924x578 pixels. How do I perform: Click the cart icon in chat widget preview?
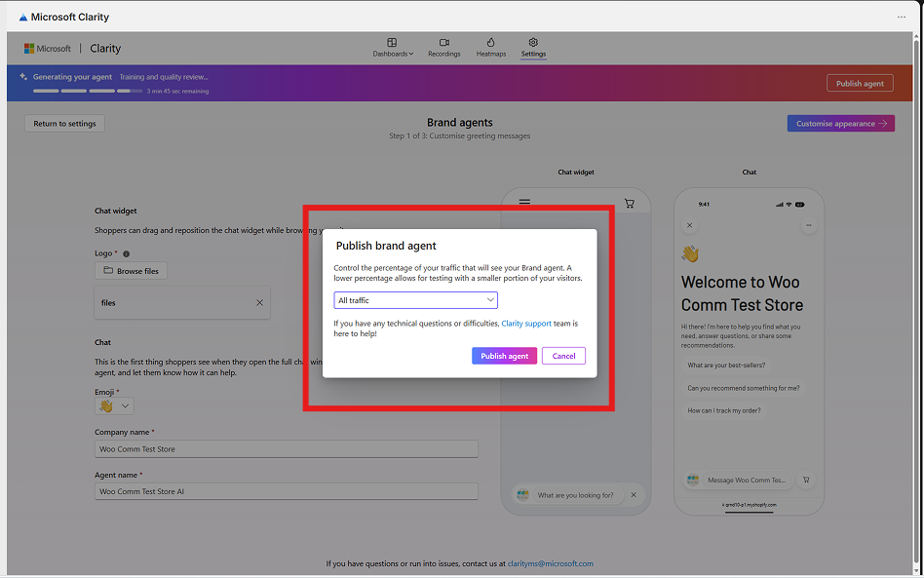point(630,204)
